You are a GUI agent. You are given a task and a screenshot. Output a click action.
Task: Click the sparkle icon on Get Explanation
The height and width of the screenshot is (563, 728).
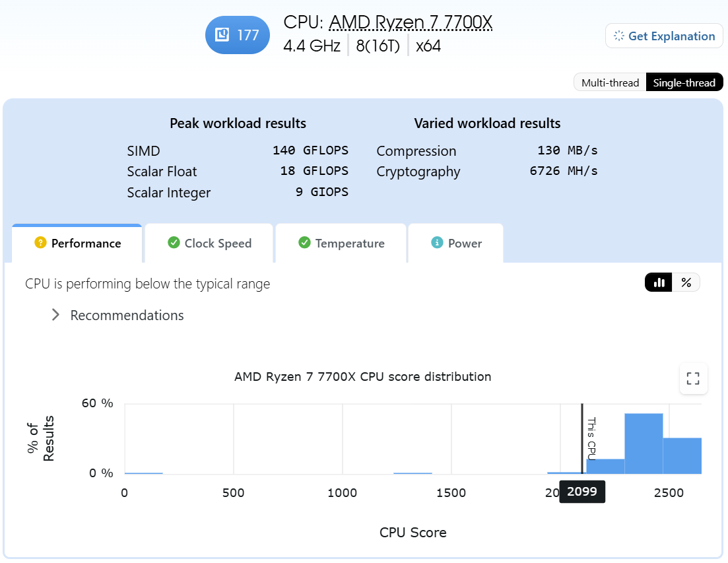[x=619, y=36]
